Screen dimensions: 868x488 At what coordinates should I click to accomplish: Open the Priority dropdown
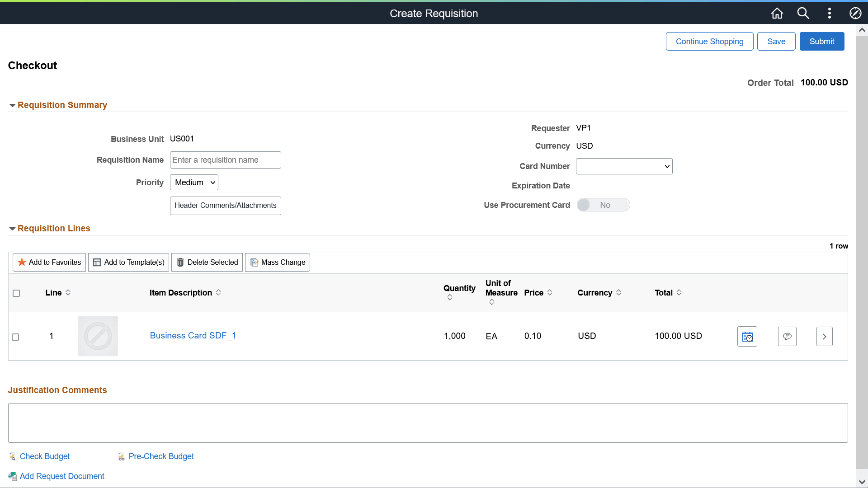click(193, 182)
